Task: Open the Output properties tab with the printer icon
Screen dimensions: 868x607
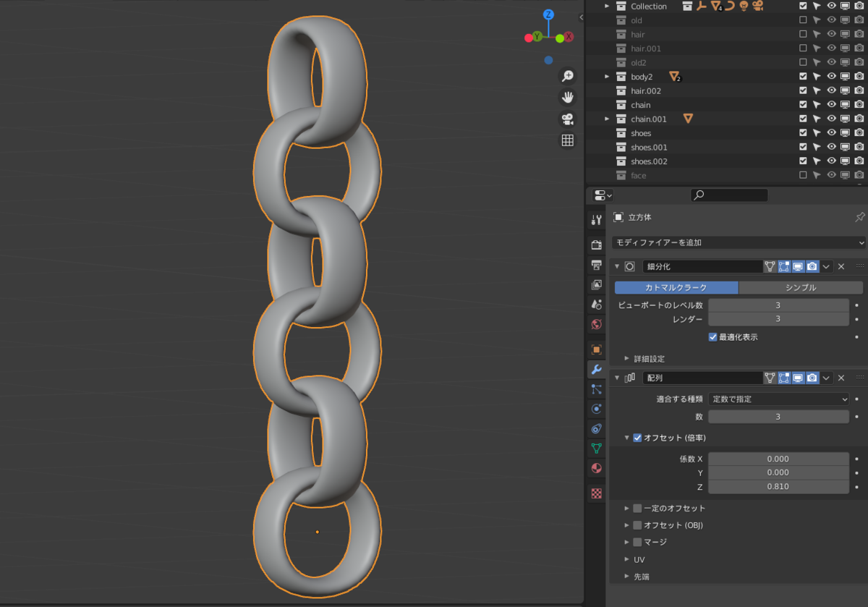Action: [x=596, y=265]
